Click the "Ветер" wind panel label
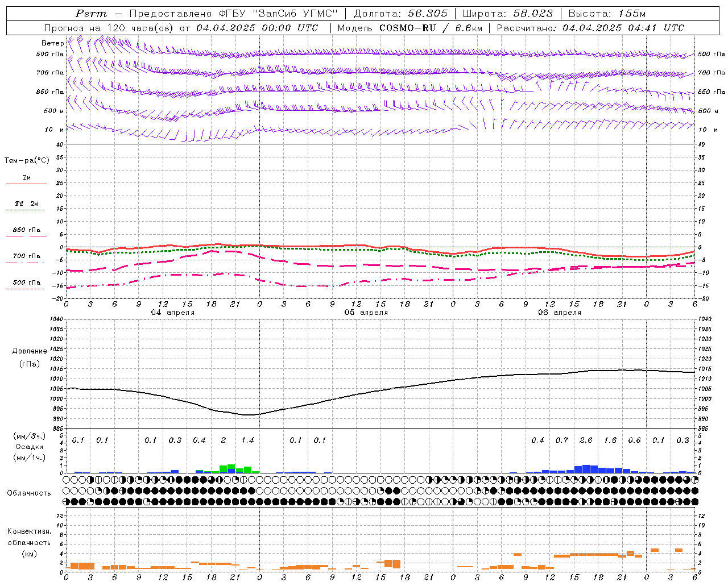The height and width of the screenshot is (582, 728). [x=53, y=43]
